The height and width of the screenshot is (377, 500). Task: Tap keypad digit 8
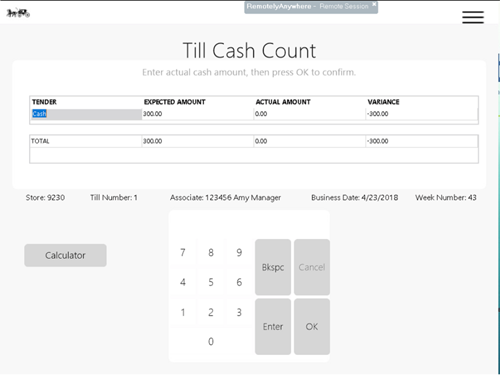coord(211,252)
